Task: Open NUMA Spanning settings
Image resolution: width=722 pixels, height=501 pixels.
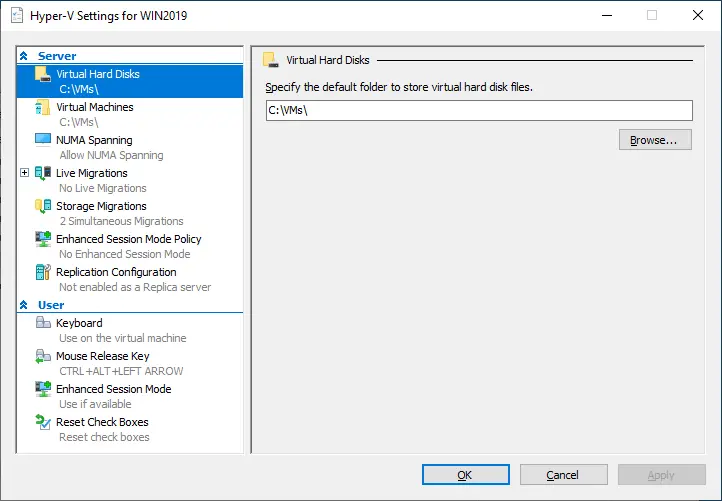Action: point(130,147)
